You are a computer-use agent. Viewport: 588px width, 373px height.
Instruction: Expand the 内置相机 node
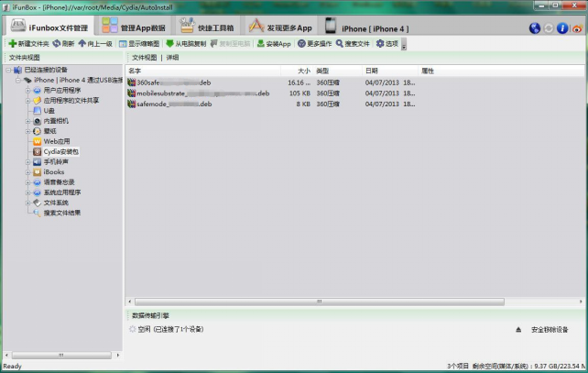(27, 121)
